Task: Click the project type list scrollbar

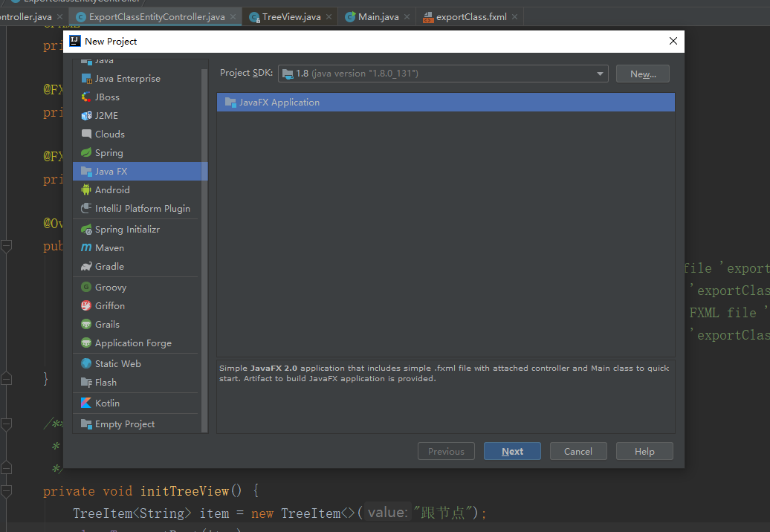Action: tap(204, 250)
